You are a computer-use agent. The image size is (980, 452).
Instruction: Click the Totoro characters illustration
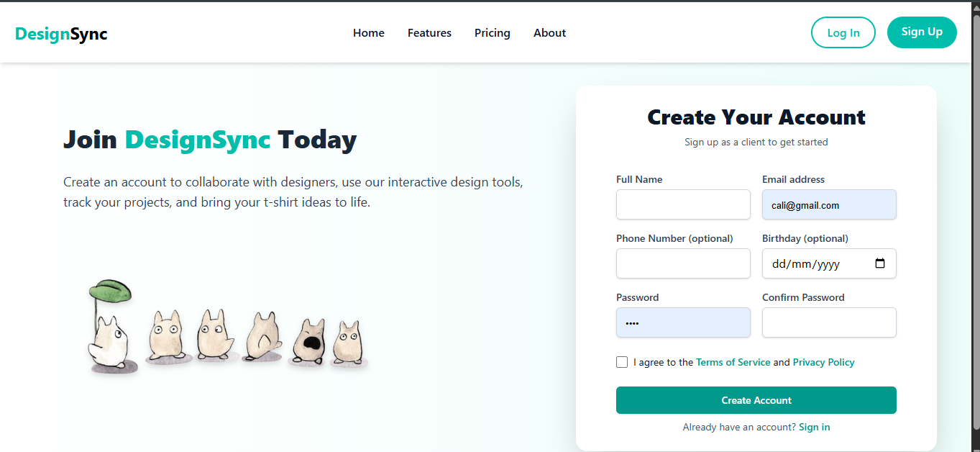click(226, 327)
